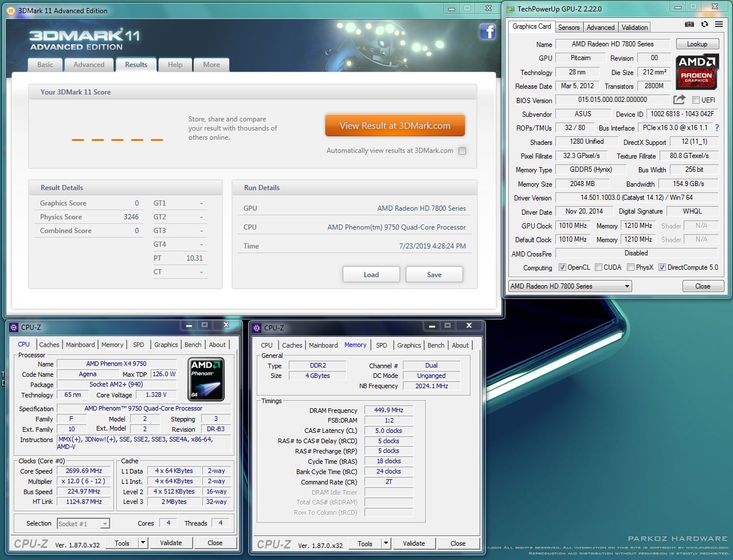Toggle the DirectCompute 5.0 checkbox
Viewport: 733px width, 560px height.
tap(662, 267)
